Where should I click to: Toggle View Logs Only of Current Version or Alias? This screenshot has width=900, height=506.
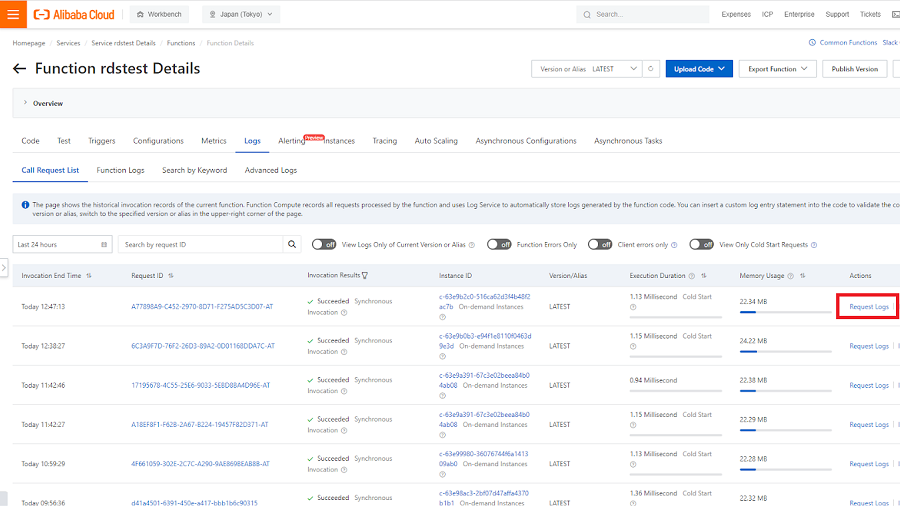click(x=324, y=244)
